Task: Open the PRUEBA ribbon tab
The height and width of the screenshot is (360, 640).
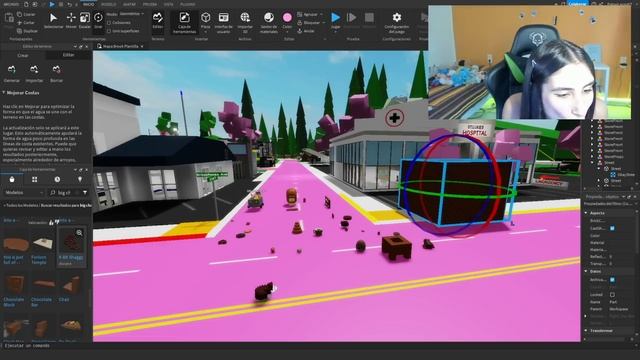Action: coord(150,4)
